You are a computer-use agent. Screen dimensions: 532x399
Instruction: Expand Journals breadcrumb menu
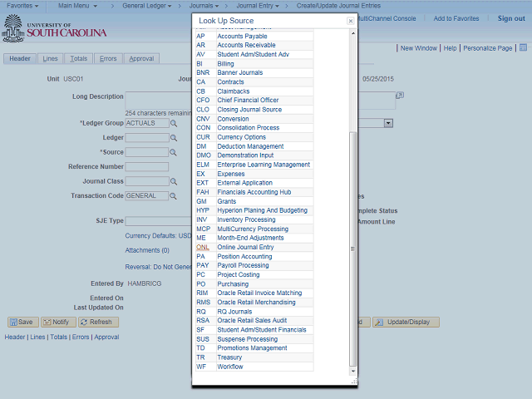tap(204, 6)
